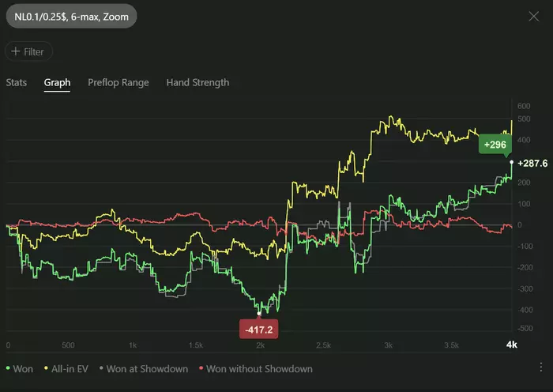Screen dimensions: 553x392
Task: Toggle the All-in EV legend item
Action: click(70, 368)
